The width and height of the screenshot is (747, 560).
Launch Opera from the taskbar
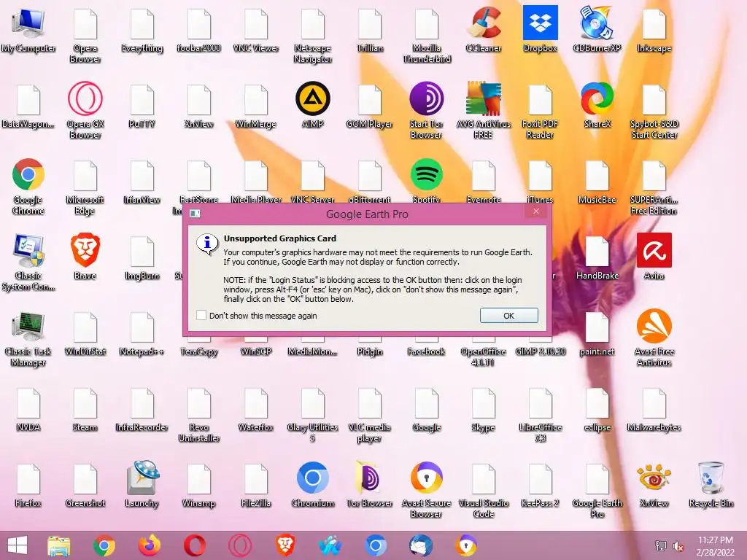(195, 545)
